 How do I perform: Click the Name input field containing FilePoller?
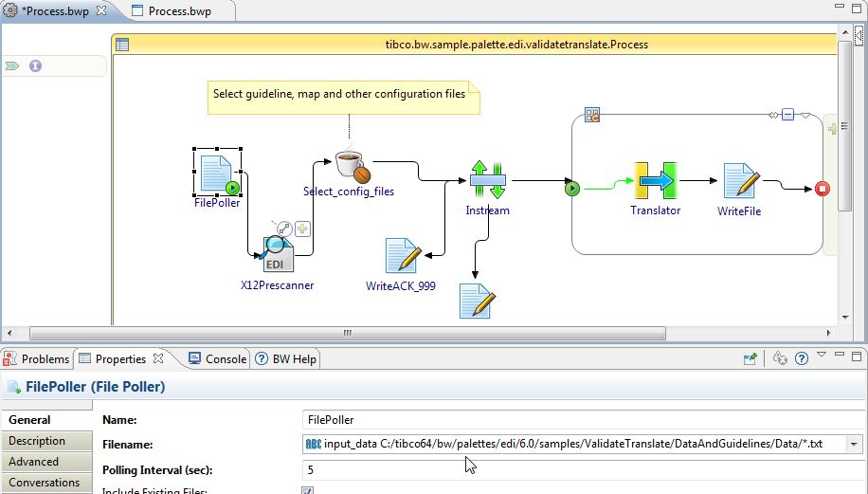583,420
